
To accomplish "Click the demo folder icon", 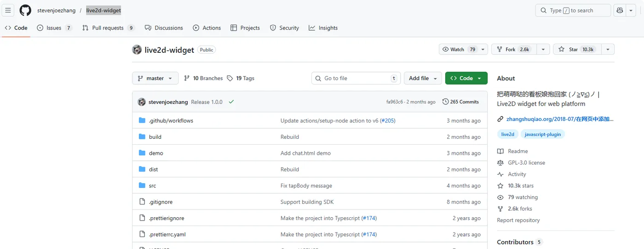I will pyautogui.click(x=142, y=153).
